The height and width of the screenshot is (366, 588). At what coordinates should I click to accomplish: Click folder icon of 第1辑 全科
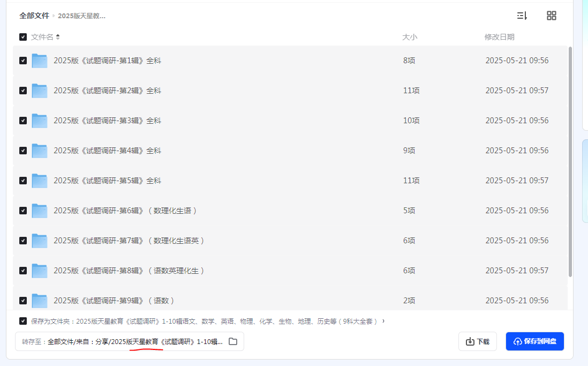tap(40, 61)
